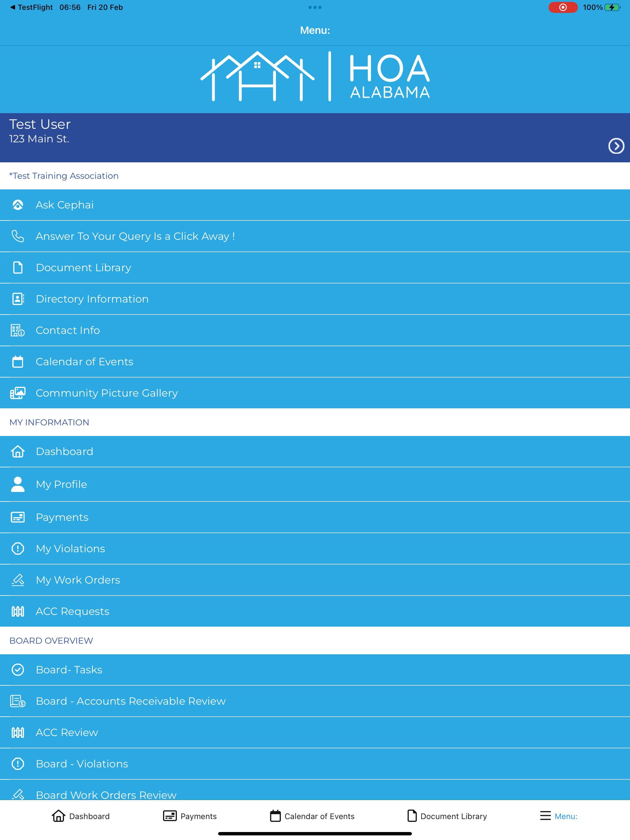This screenshot has width=630, height=840.
Task: Tap the 123 Main St. address text
Action: coord(39,139)
